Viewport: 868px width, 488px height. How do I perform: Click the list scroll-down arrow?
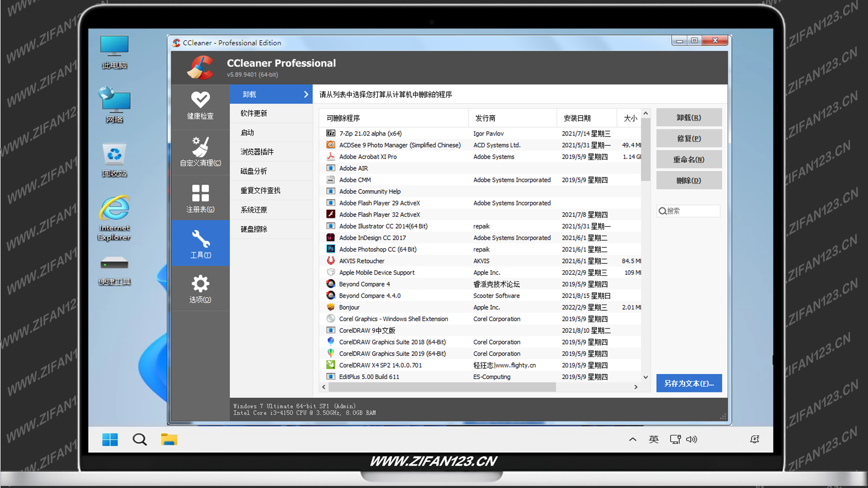(645, 377)
